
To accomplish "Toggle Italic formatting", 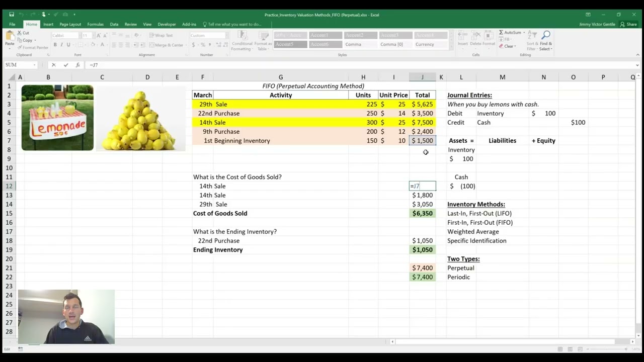I will tap(62, 45).
